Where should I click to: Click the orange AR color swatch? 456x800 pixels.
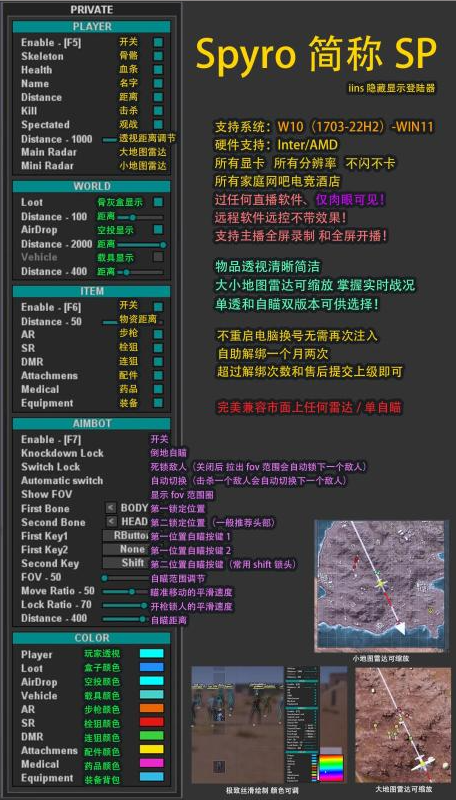coord(151,708)
